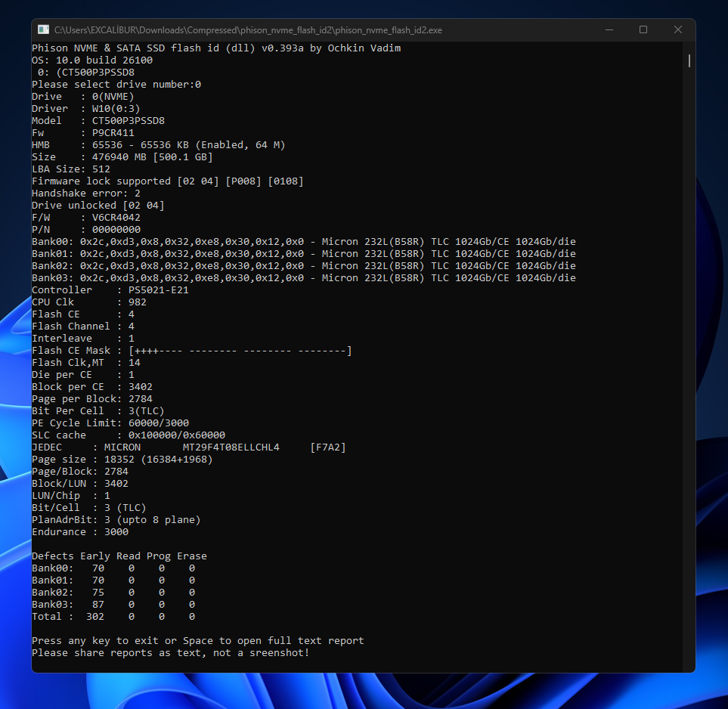Click the 'P/N : 00000000' line
This screenshot has height=709, width=728.
point(86,229)
